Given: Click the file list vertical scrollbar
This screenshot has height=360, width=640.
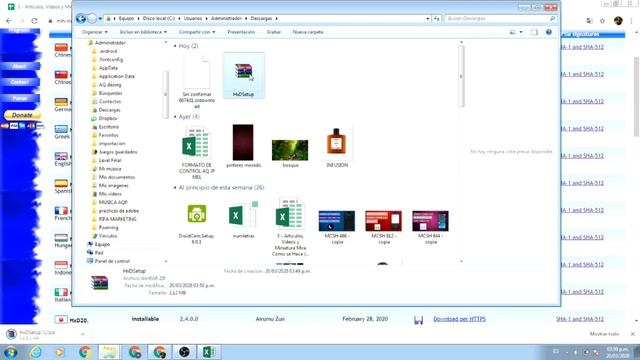Looking at the screenshot, I should (461, 76).
